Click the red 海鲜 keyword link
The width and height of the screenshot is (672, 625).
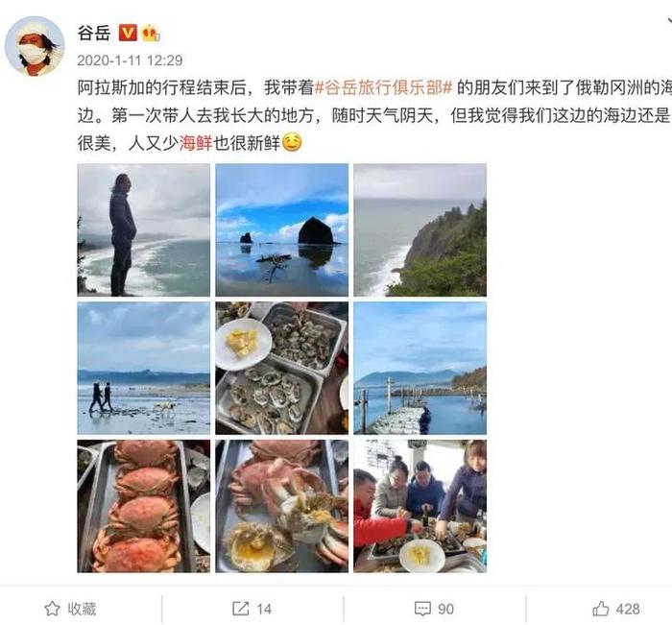[x=196, y=143]
